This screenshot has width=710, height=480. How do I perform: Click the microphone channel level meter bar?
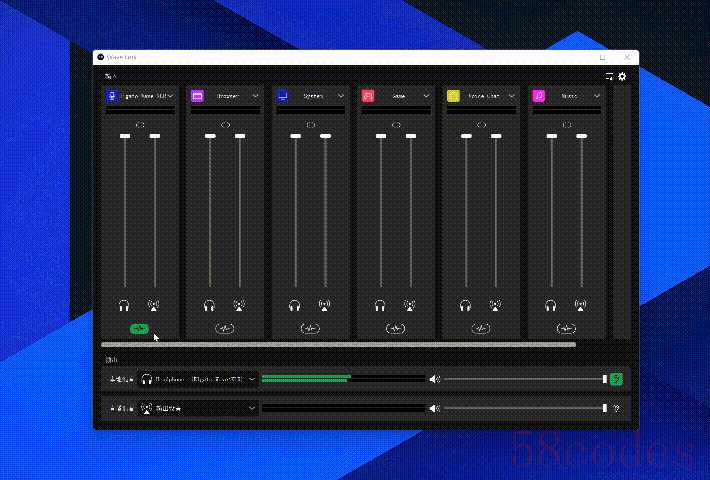tap(140, 110)
